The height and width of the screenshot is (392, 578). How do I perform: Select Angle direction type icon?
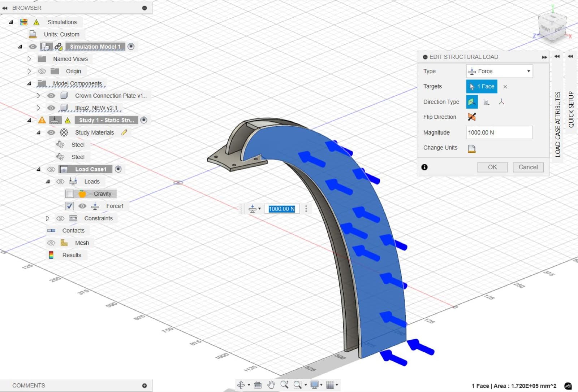point(487,102)
